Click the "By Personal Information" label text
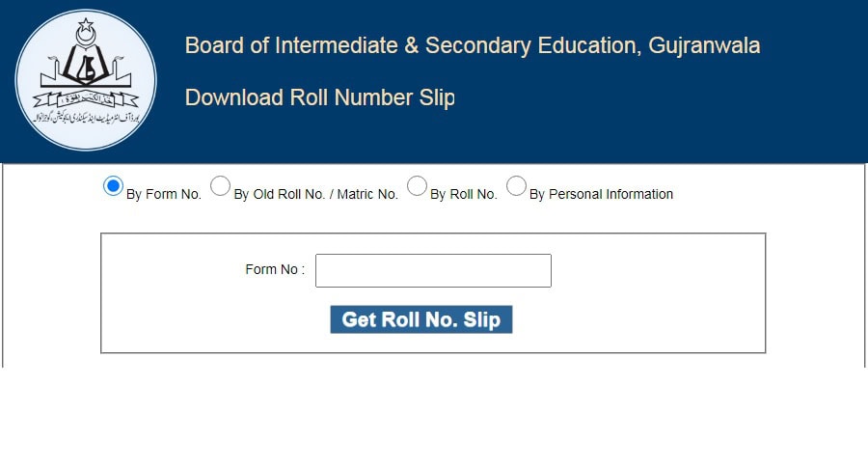 601,194
